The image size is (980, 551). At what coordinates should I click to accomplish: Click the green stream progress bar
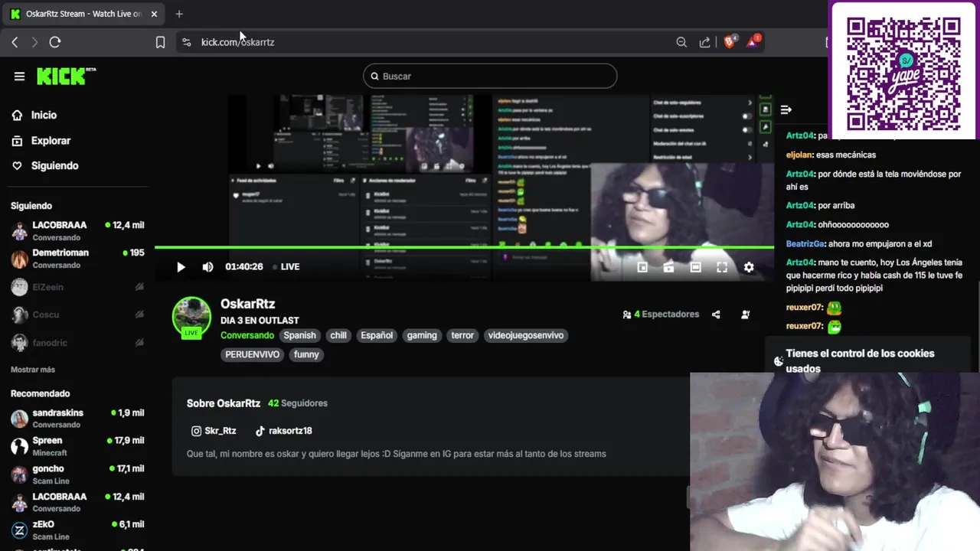coord(464,247)
